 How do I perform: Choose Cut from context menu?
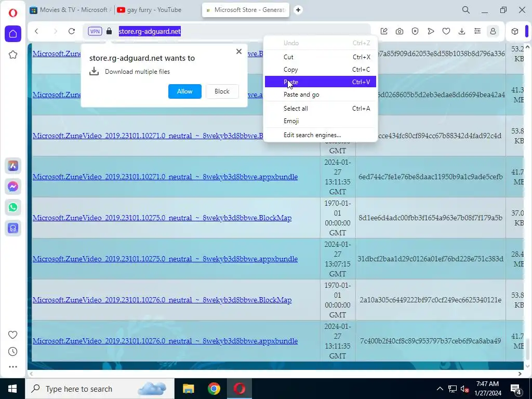click(x=320, y=57)
